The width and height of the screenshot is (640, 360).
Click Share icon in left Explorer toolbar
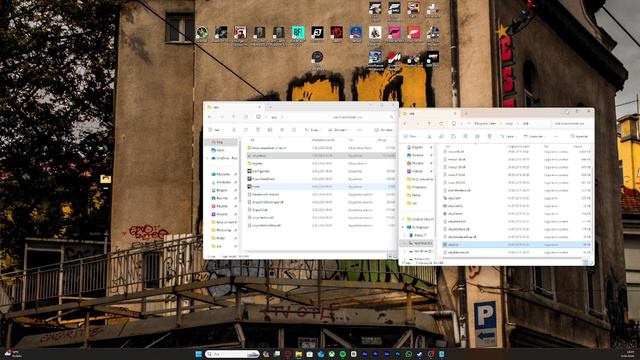pos(282,130)
